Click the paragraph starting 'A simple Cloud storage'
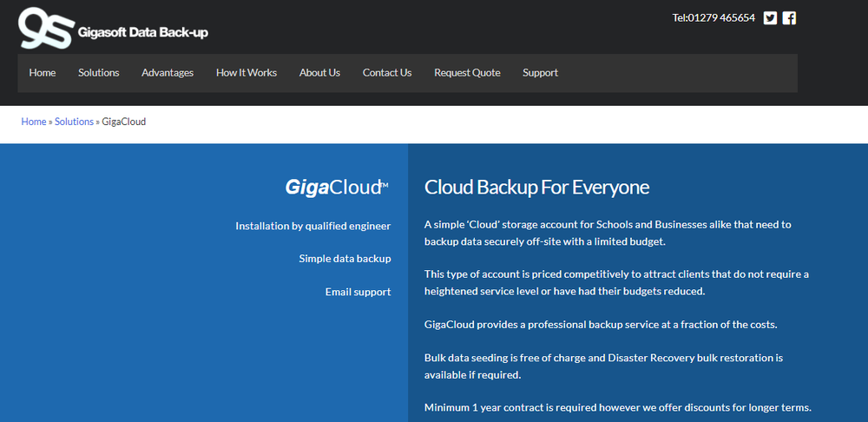The width and height of the screenshot is (868, 422). coord(608,234)
